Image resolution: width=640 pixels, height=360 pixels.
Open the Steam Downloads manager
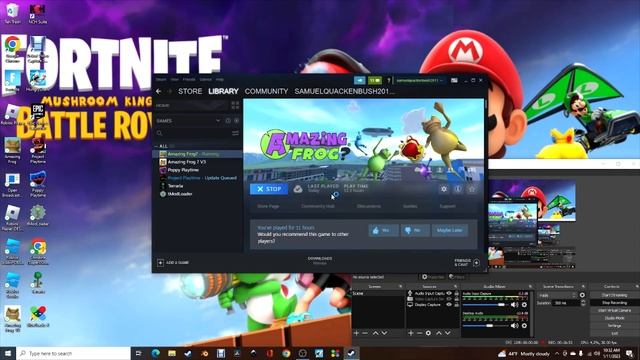point(320,260)
